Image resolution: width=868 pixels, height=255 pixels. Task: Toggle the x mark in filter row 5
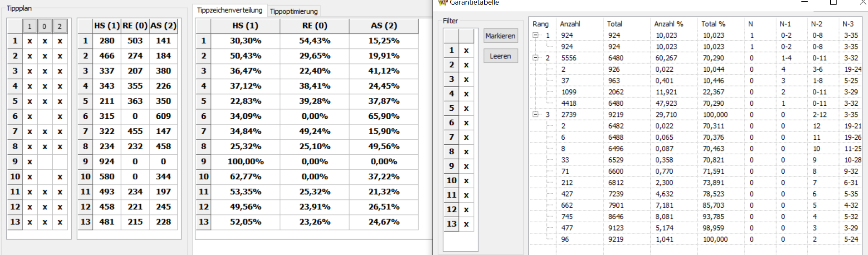(x=466, y=109)
